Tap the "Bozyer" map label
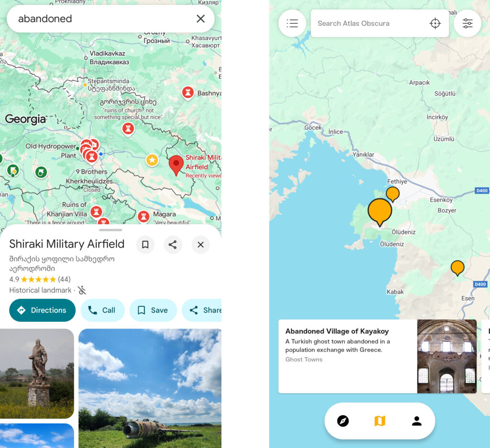The image size is (490, 448). tap(447, 210)
